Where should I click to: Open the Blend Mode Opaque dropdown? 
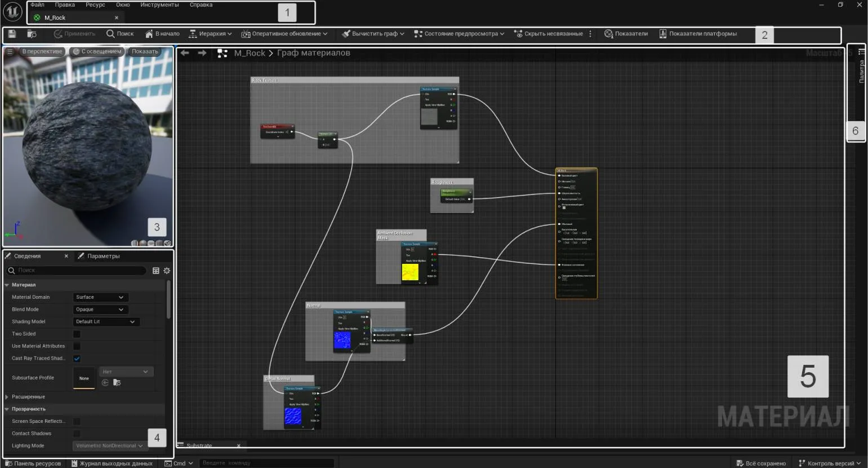pyautogui.click(x=100, y=310)
